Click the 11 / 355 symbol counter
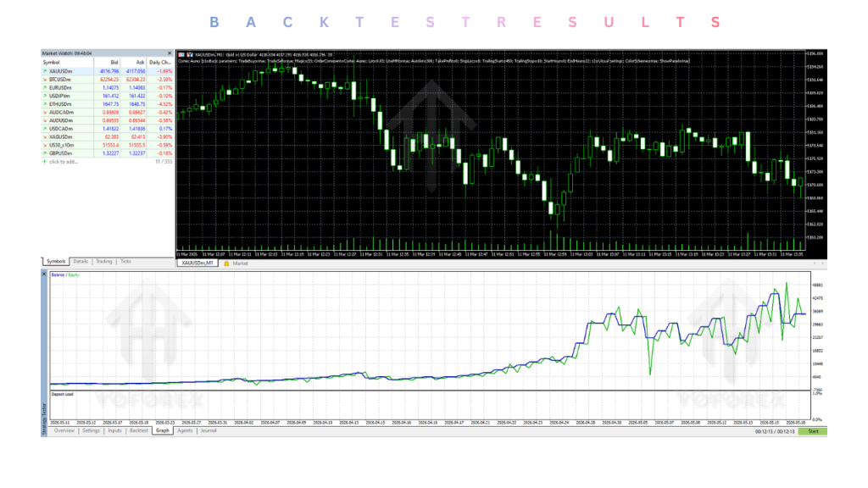Viewport: 868px width, 488px height. coord(164,162)
